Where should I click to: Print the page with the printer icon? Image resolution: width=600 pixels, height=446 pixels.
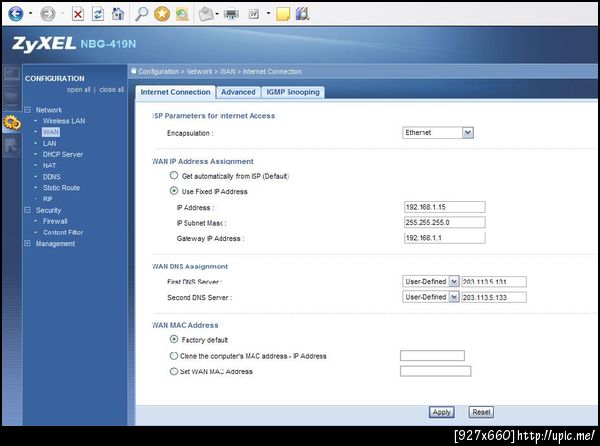point(231,15)
